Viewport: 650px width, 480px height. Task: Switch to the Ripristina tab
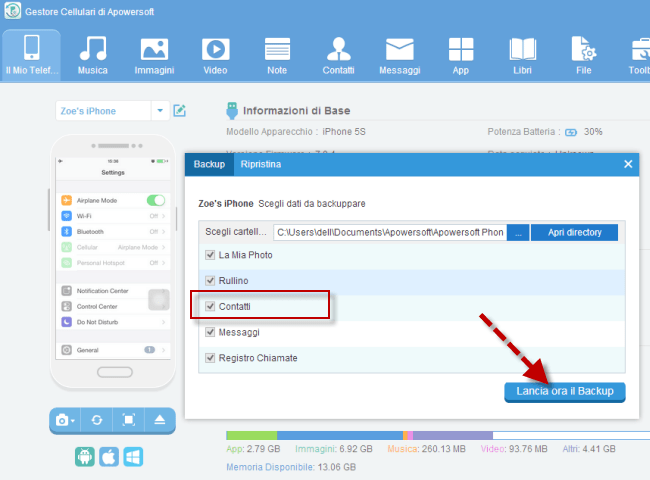tap(260, 163)
